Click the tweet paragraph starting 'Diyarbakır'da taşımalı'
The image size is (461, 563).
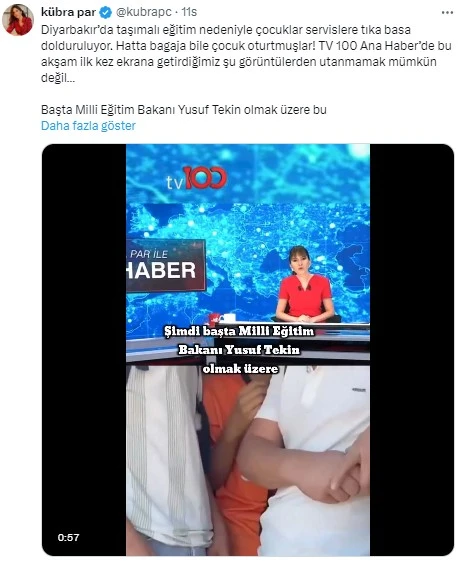click(246, 54)
